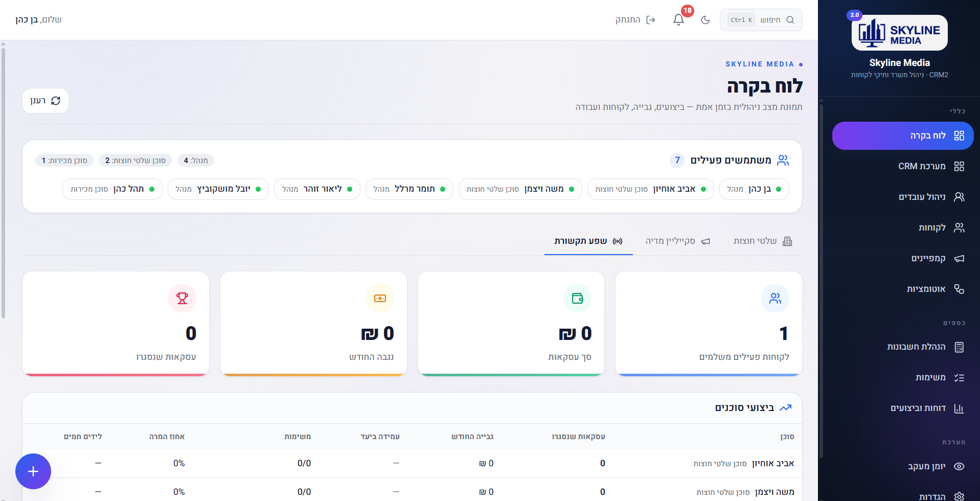The width and height of the screenshot is (980, 501).
Task: Click the active users count badge 7
Action: tap(677, 161)
